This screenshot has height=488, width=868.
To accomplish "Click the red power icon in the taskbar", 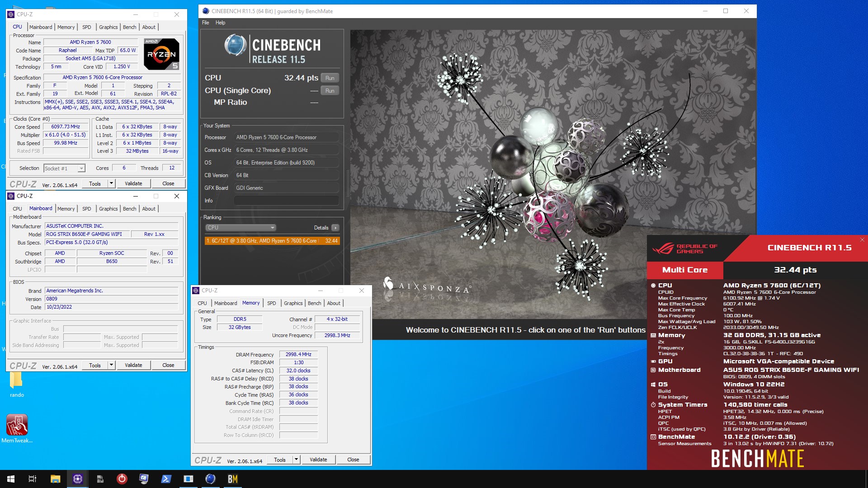I will pyautogui.click(x=122, y=479).
